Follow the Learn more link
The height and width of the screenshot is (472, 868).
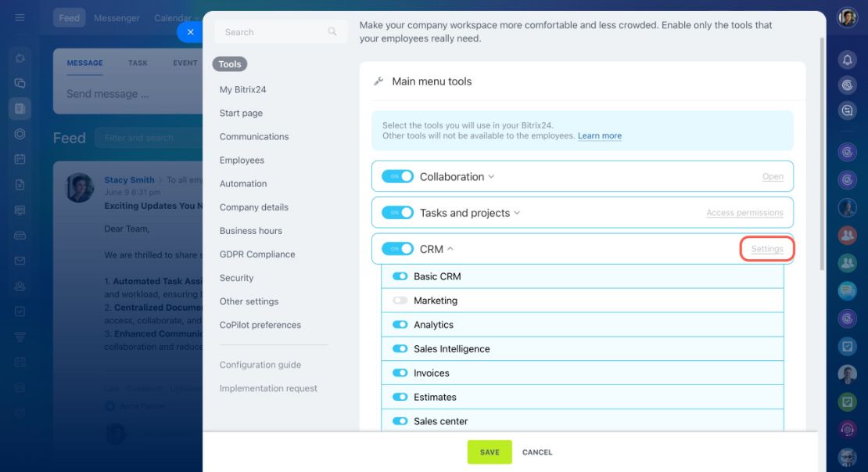coord(600,135)
